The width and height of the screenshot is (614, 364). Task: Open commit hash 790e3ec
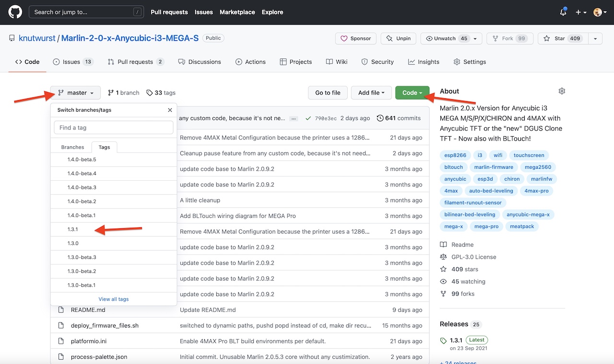326,118
